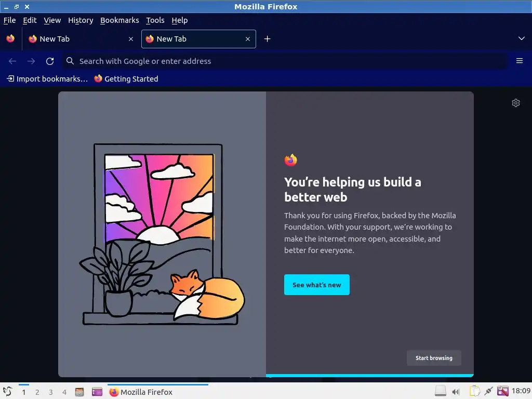The image size is (532, 399).
Task: Open the clipboard manager tray icon
Action: click(x=474, y=391)
